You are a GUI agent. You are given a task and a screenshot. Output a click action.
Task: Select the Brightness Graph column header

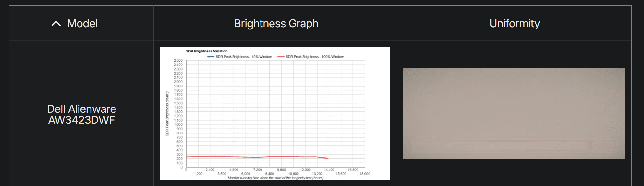tap(276, 23)
